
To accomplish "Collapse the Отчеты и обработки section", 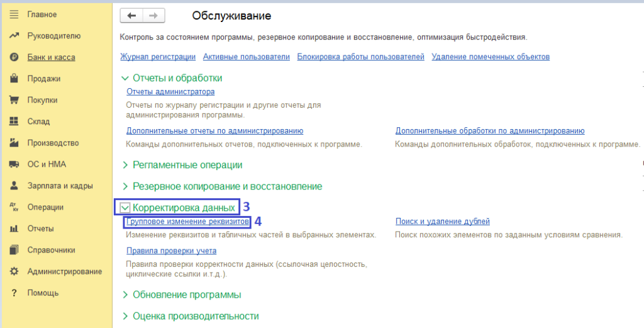I will [x=125, y=78].
